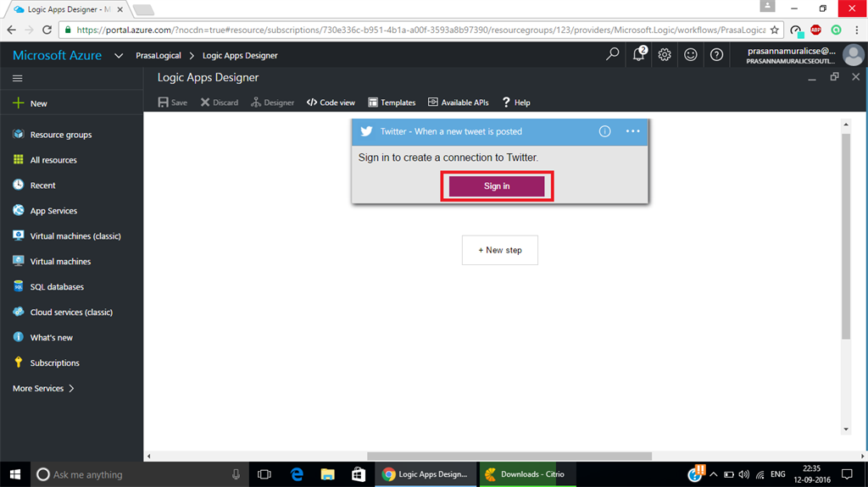
Task: Click the scroll-down arrow of the designer canvas
Action: click(846, 429)
